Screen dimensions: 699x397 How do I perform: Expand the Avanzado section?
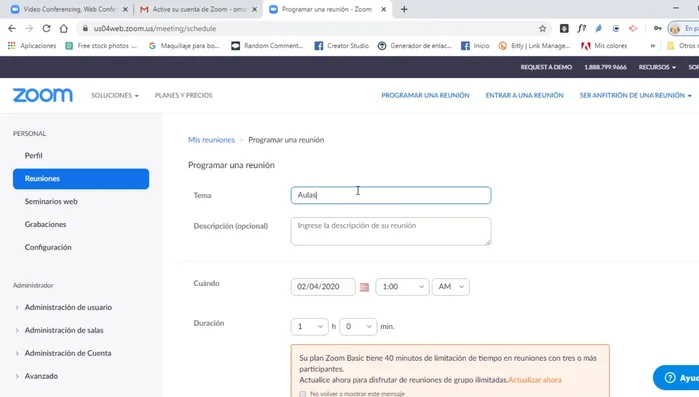point(41,376)
